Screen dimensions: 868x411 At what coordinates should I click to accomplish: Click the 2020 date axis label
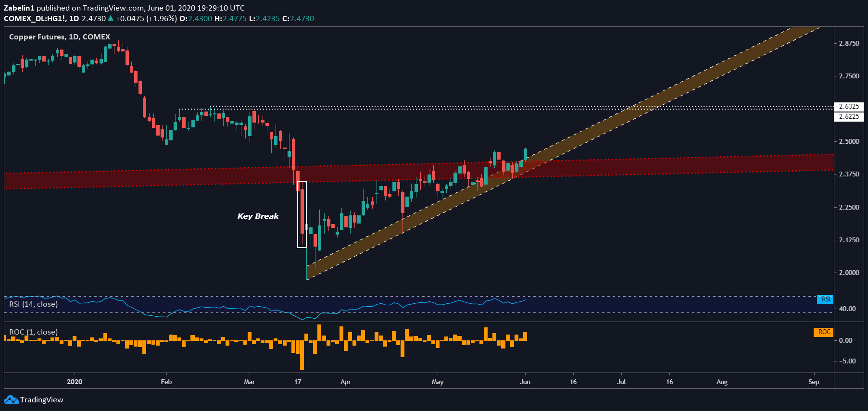75,382
